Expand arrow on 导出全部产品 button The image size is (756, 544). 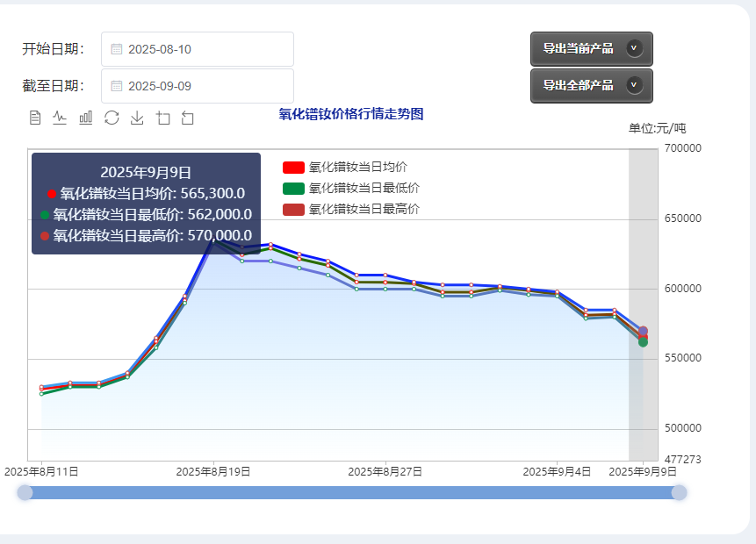(634, 85)
